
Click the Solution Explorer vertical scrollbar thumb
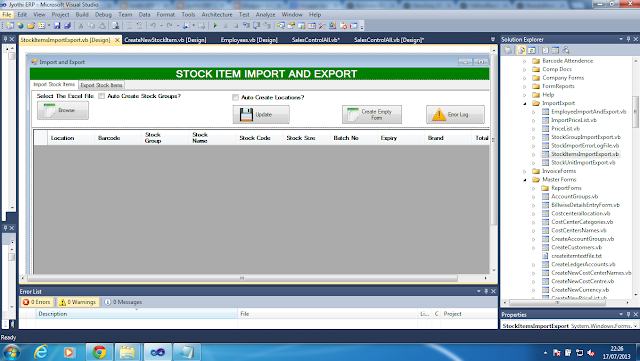pyautogui.click(x=635, y=111)
